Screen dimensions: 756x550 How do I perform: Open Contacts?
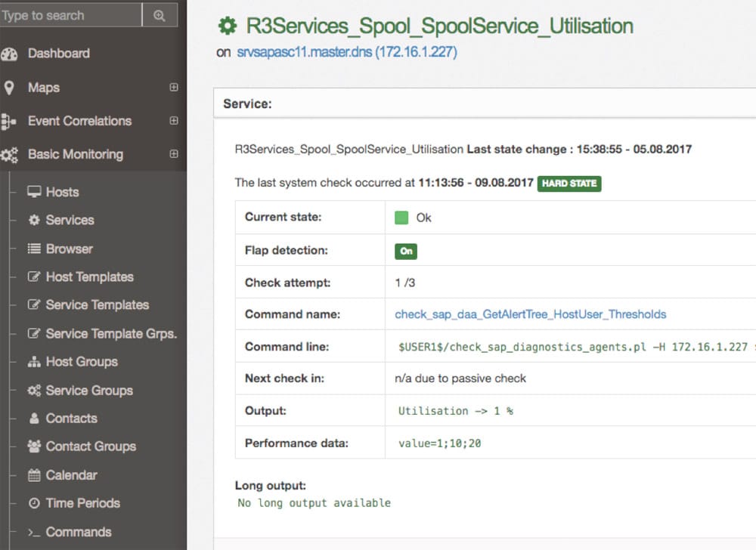pos(71,419)
